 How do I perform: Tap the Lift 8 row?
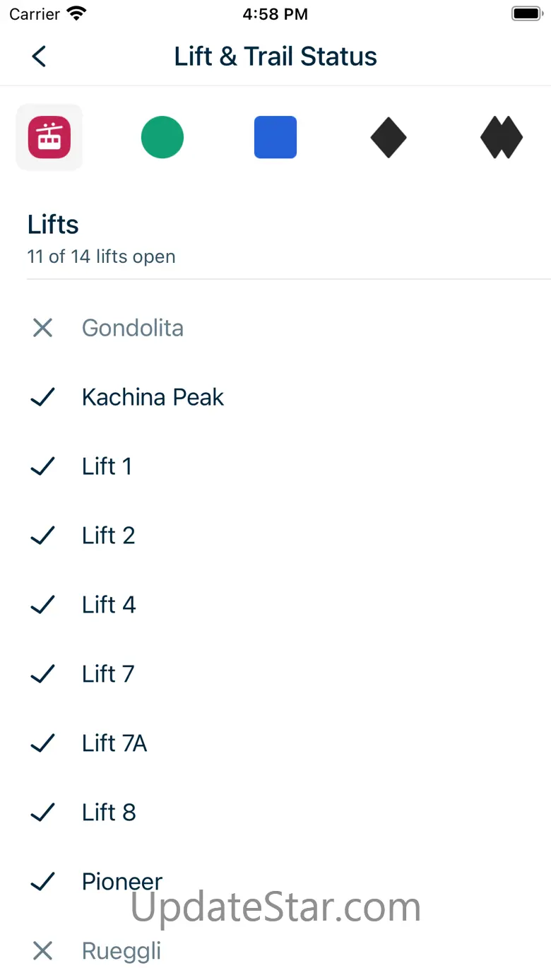click(275, 813)
